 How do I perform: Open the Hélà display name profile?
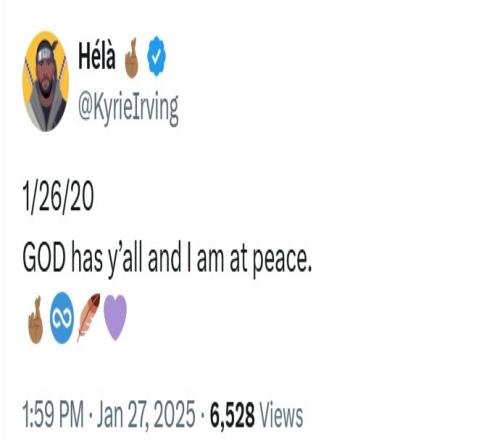point(97,56)
